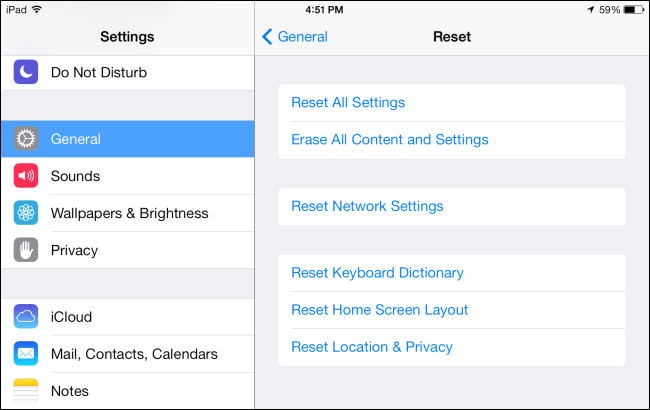Tap the Privacy hand icon
The image size is (650, 410).
[26, 250]
